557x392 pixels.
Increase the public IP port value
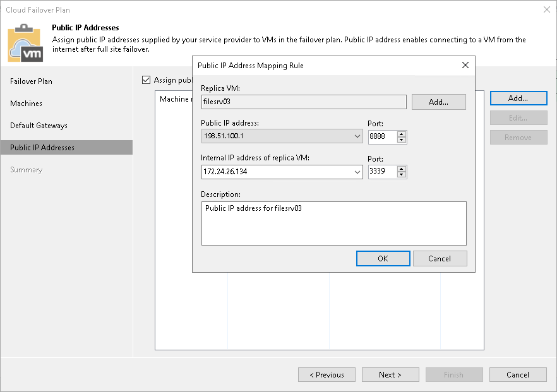(402, 134)
